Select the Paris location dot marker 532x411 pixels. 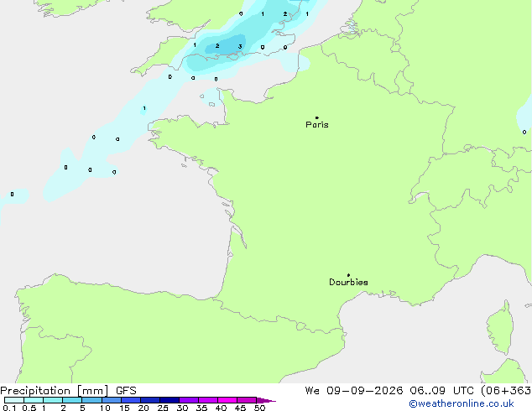click(317, 117)
